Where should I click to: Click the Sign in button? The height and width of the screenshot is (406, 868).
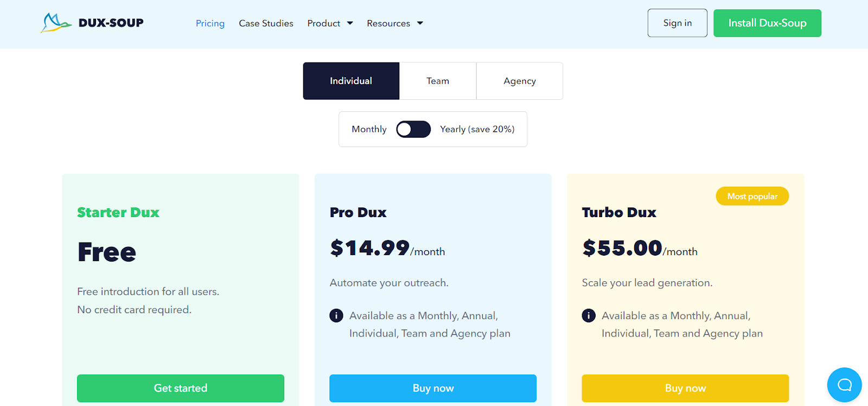pyautogui.click(x=677, y=23)
